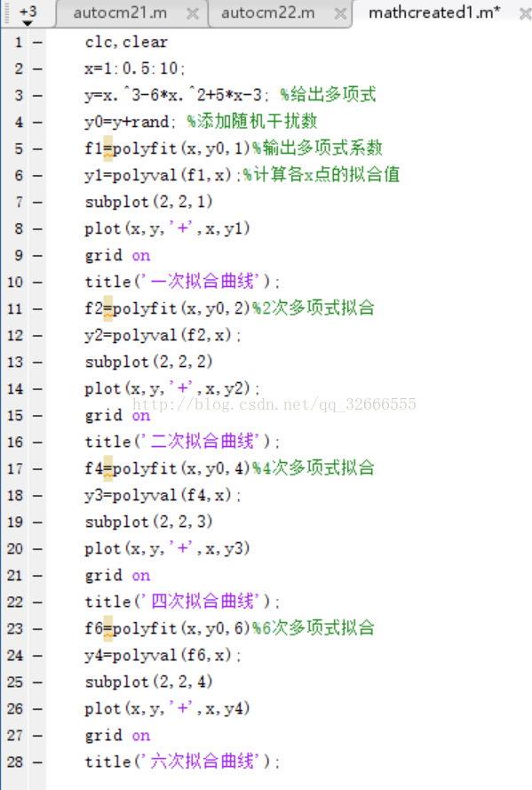Click the 'clc, clear' code line
Screen dimensions: 532x790
[126, 43]
